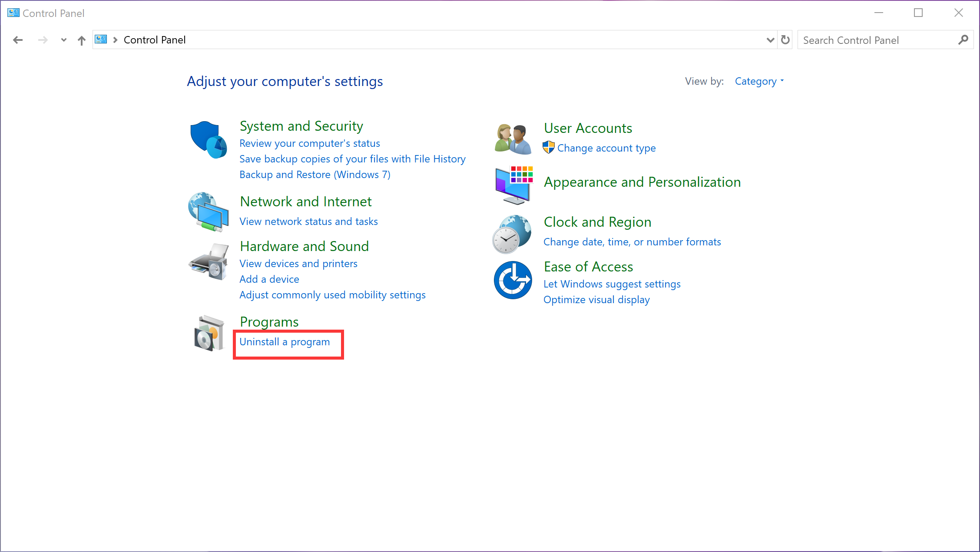Viewport: 980px width, 552px height.
Task: Expand the address bar history dropdown
Action: point(770,40)
